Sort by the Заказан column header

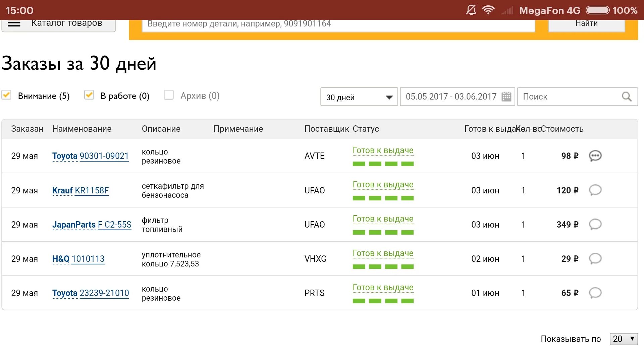[27, 129]
